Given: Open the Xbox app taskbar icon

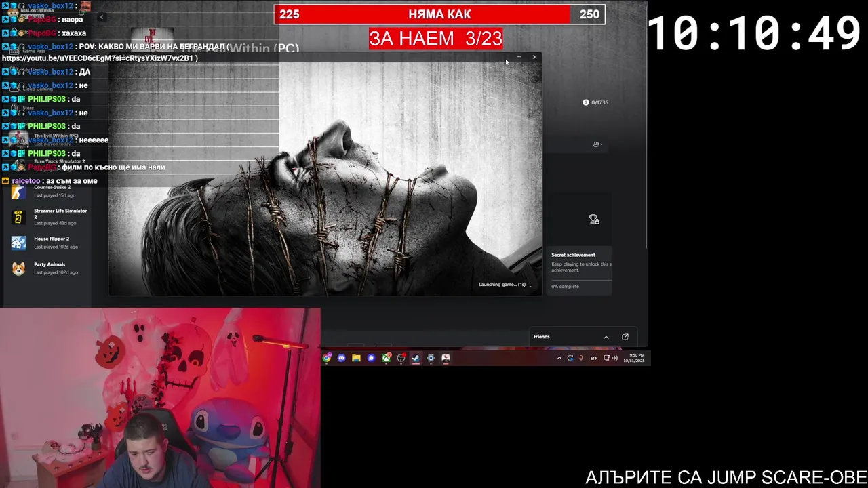Looking at the screenshot, I should tap(386, 358).
